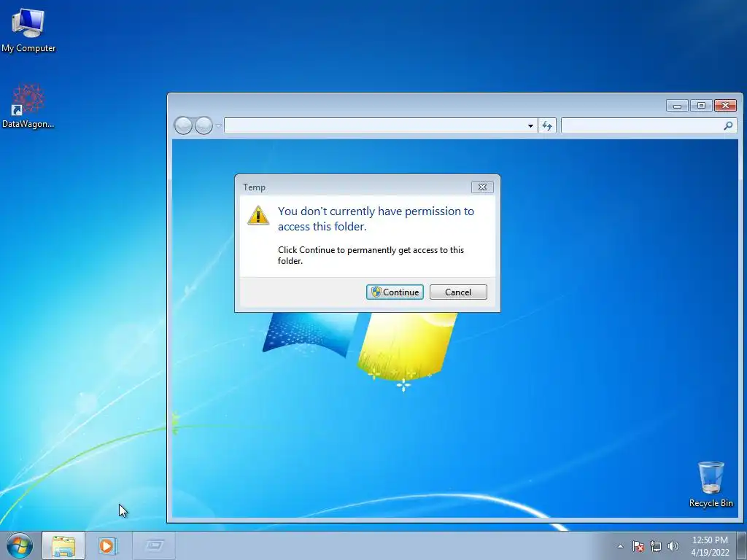Open the volume speaker icon
The width and height of the screenshot is (747, 560).
point(673,546)
